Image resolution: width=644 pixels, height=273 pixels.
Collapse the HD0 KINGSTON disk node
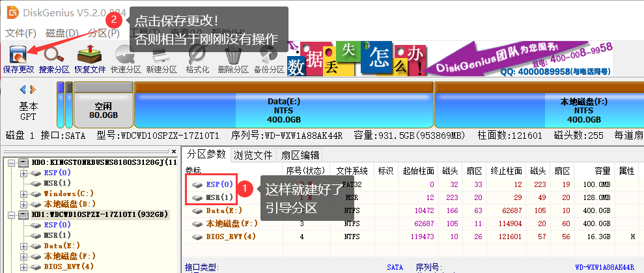click(11, 163)
